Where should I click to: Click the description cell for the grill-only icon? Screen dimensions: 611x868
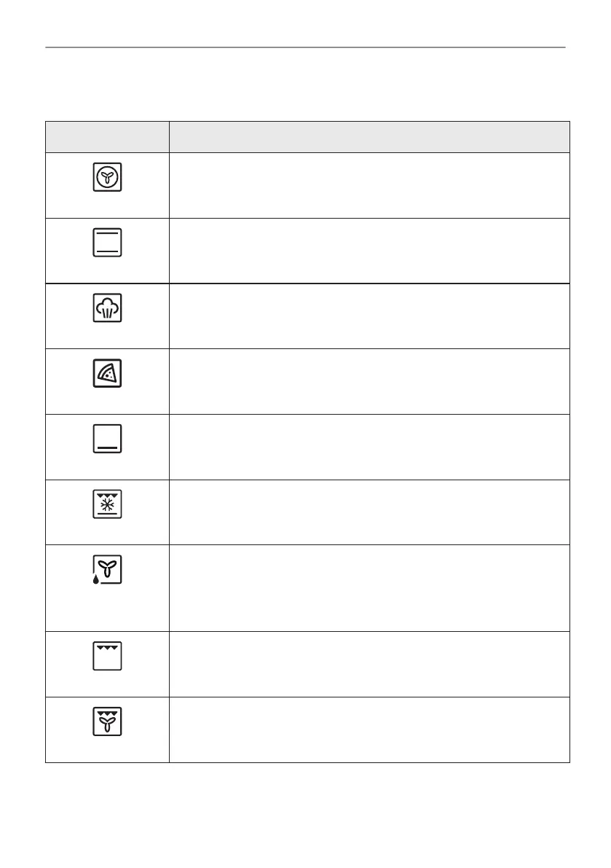click(x=369, y=664)
